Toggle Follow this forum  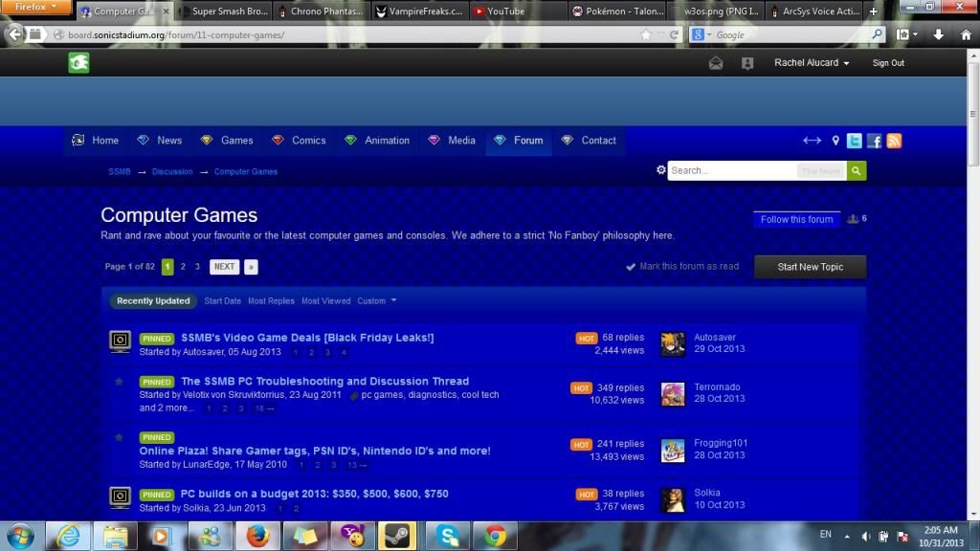(796, 219)
